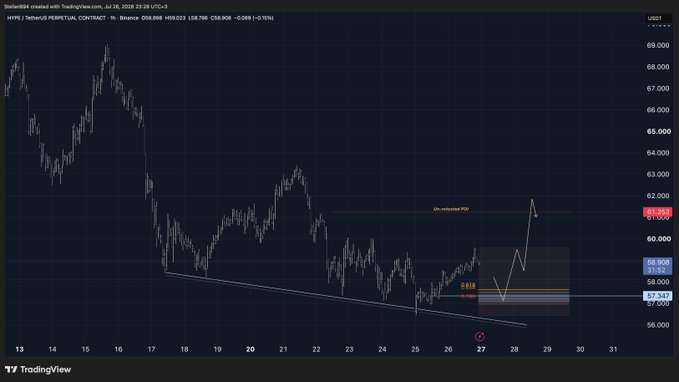Click the 66.000 price axis label
Image resolution: width=679 pixels, height=382 pixels.
tap(657, 110)
